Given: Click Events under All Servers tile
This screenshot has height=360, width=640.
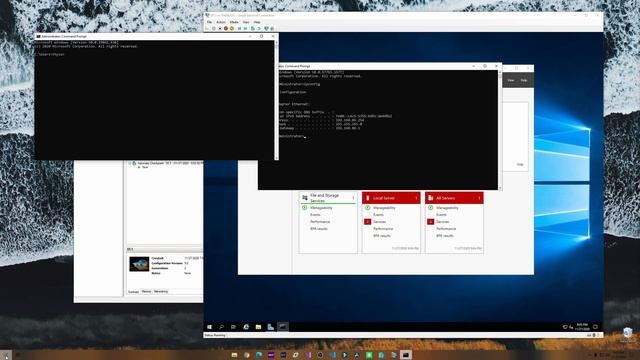Looking at the screenshot, I should pos(441,215).
